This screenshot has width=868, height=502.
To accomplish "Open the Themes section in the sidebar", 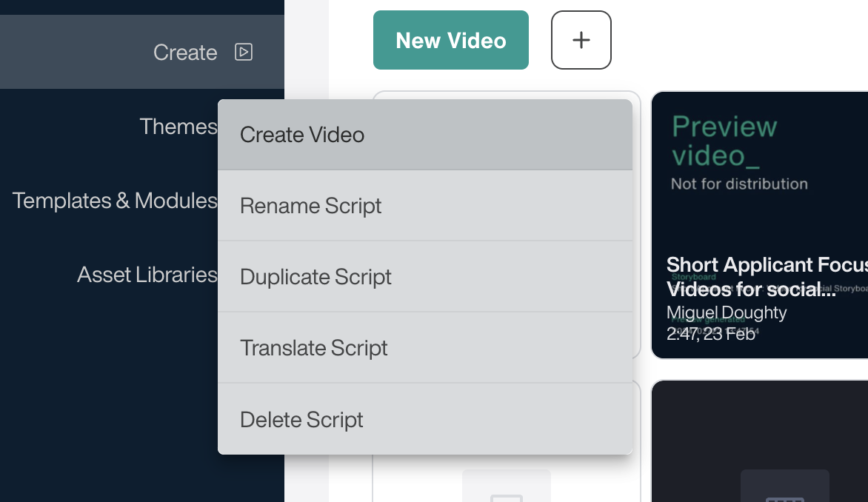I will coord(178,126).
